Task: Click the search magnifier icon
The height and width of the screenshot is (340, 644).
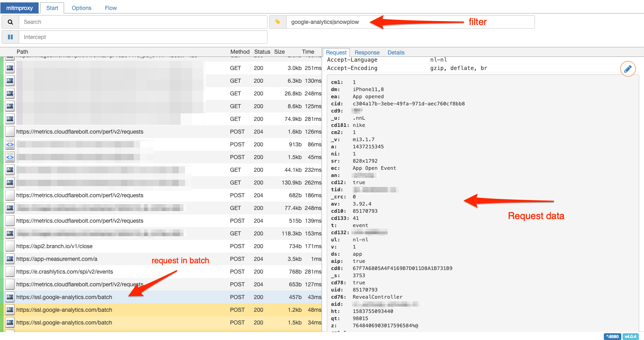Action: tap(10, 22)
